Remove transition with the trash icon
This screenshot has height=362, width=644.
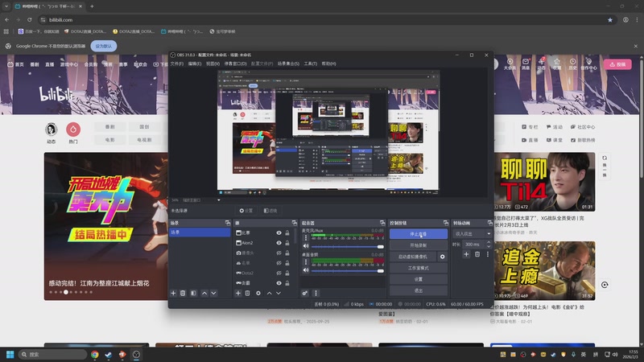point(477,254)
